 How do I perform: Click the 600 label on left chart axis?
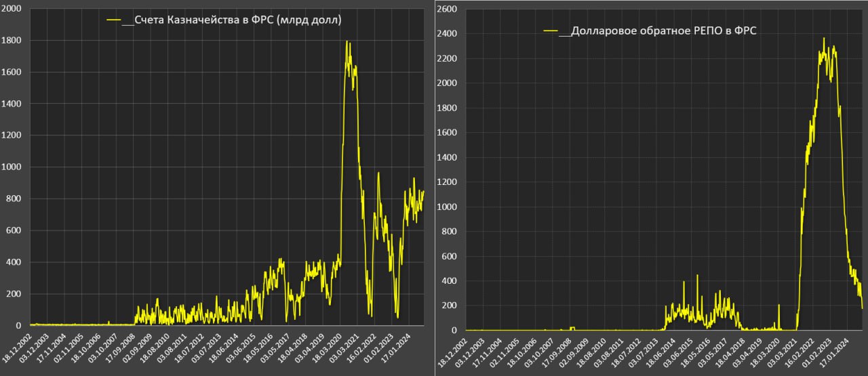click(x=15, y=230)
